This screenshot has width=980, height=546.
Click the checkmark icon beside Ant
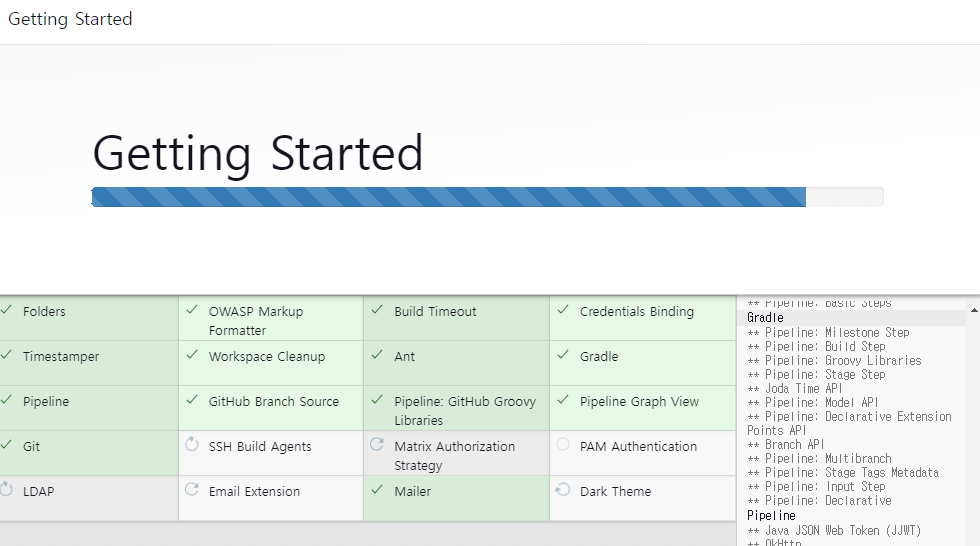click(377, 355)
